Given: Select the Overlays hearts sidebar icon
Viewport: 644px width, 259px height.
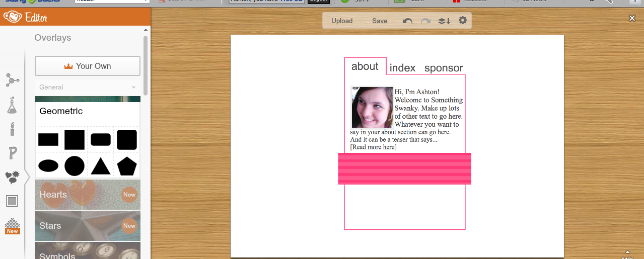Looking at the screenshot, I should [12, 177].
